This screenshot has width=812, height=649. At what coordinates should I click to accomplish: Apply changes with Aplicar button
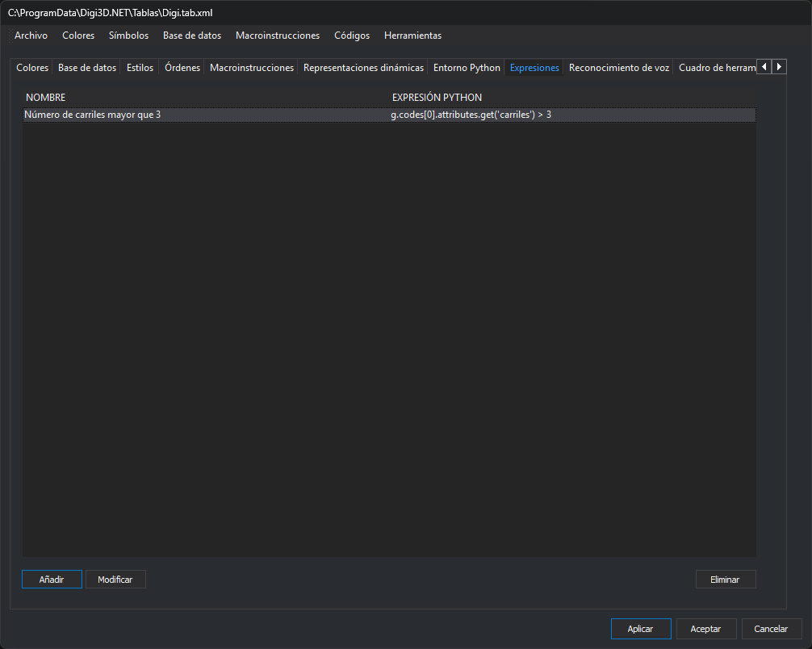(641, 629)
